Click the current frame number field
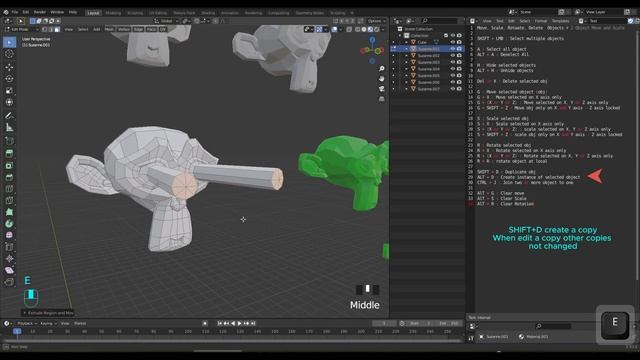This screenshot has height=360, width=640. (x=384, y=323)
